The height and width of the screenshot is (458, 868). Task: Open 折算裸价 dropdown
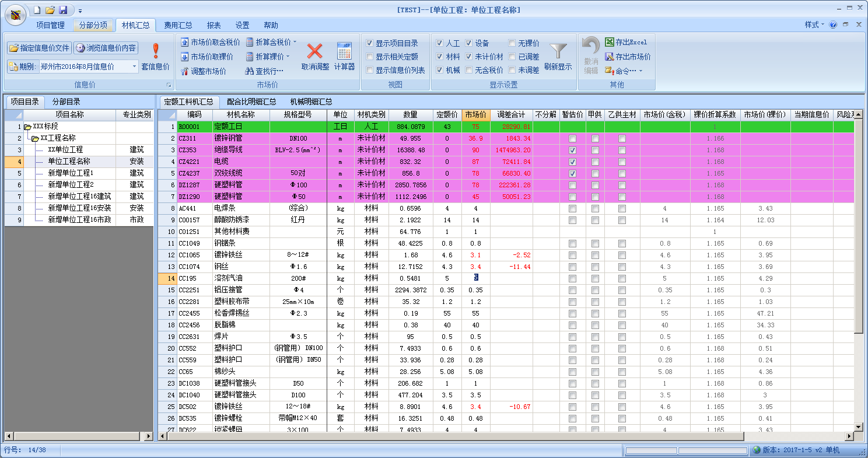click(288, 57)
